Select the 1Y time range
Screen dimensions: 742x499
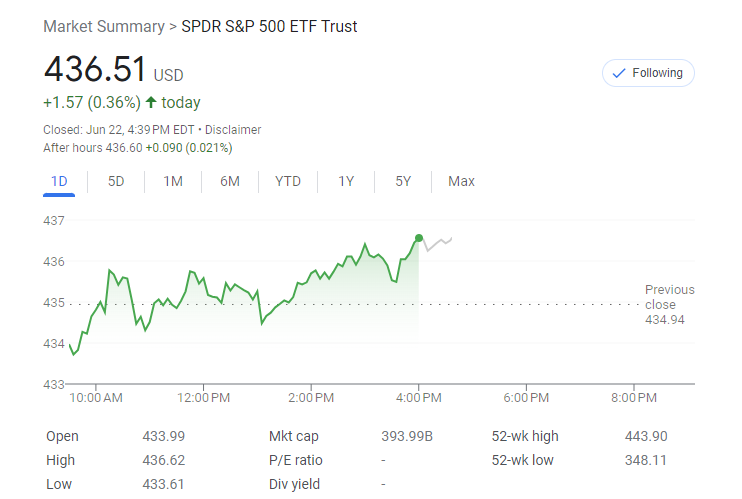[x=346, y=181]
